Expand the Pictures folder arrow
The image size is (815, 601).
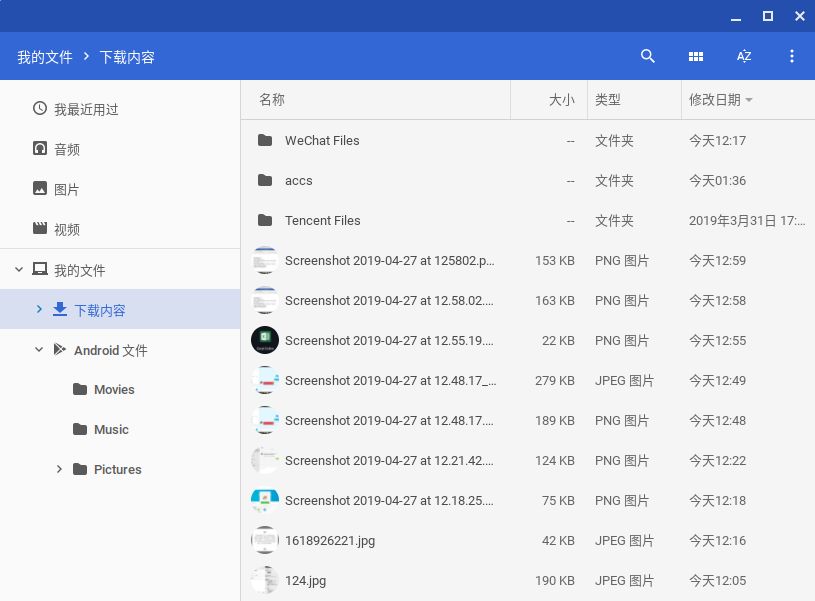pos(59,469)
